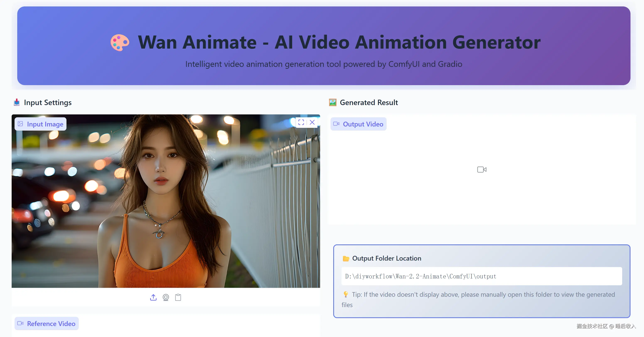Click the Reference Video label
Viewport: 644px width, 337px height.
click(x=47, y=324)
